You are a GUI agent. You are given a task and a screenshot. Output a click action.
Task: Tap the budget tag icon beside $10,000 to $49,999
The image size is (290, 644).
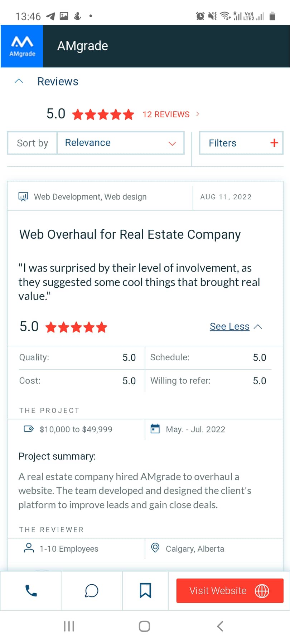pos(29,429)
